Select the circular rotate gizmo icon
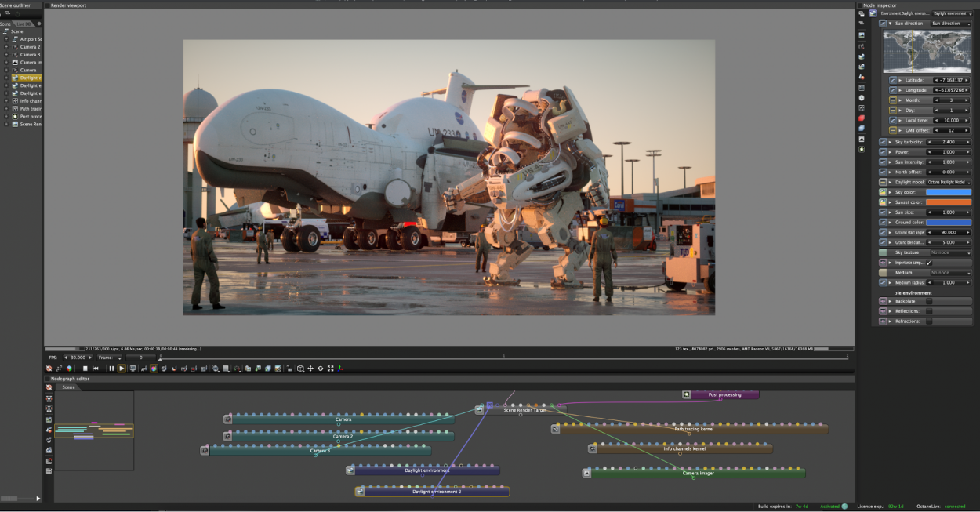980x512 pixels. [x=321, y=369]
